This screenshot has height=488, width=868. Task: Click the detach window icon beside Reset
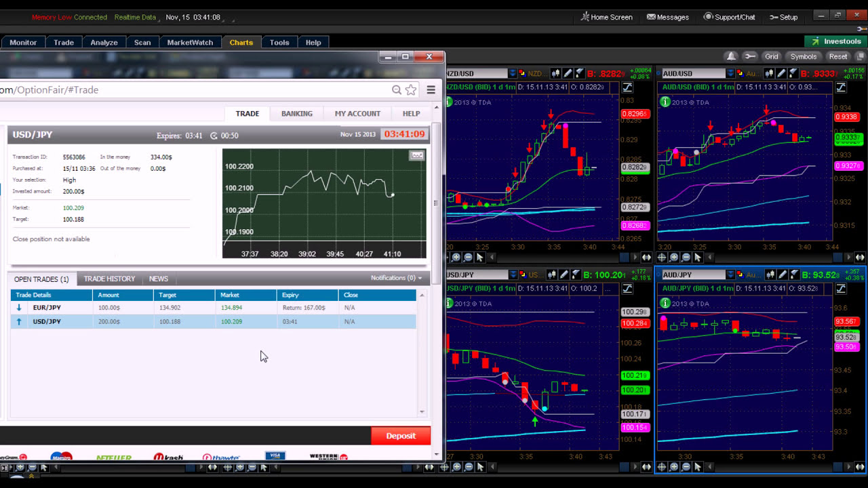pyautogui.click(x=859, y=56)
